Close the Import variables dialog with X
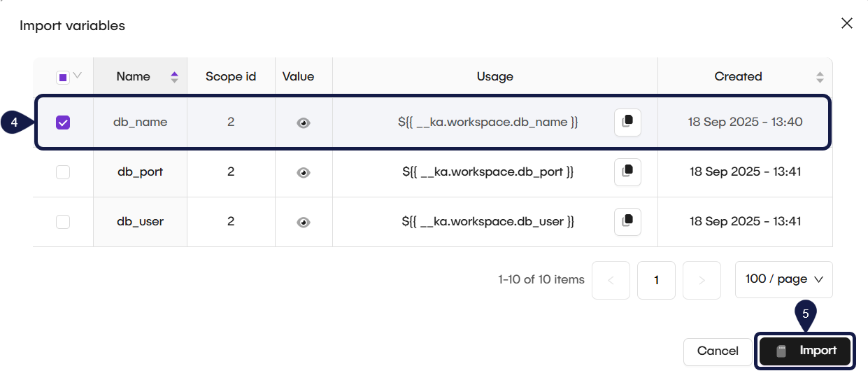 pyautogui.click(x=846, y=24)
